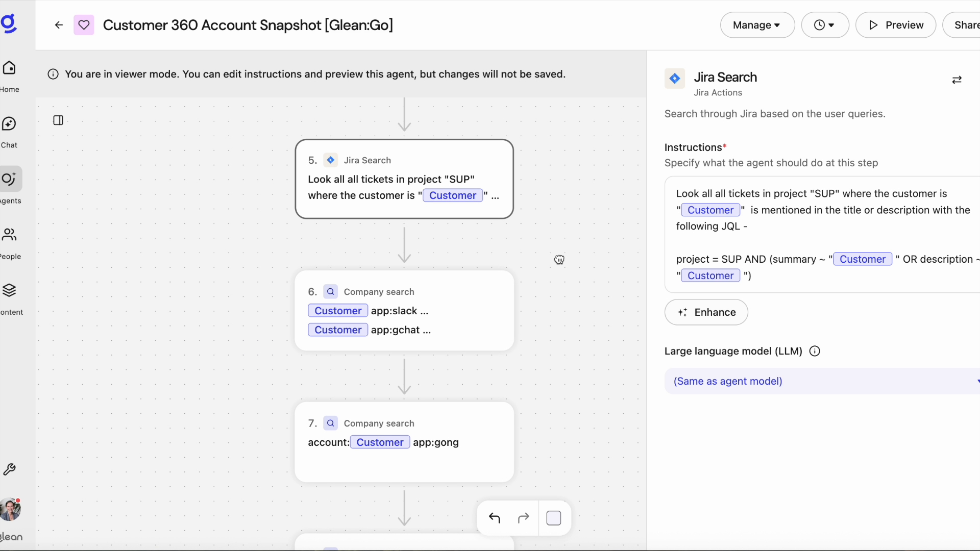Open the Manage dropdown

tap(757, 24)
